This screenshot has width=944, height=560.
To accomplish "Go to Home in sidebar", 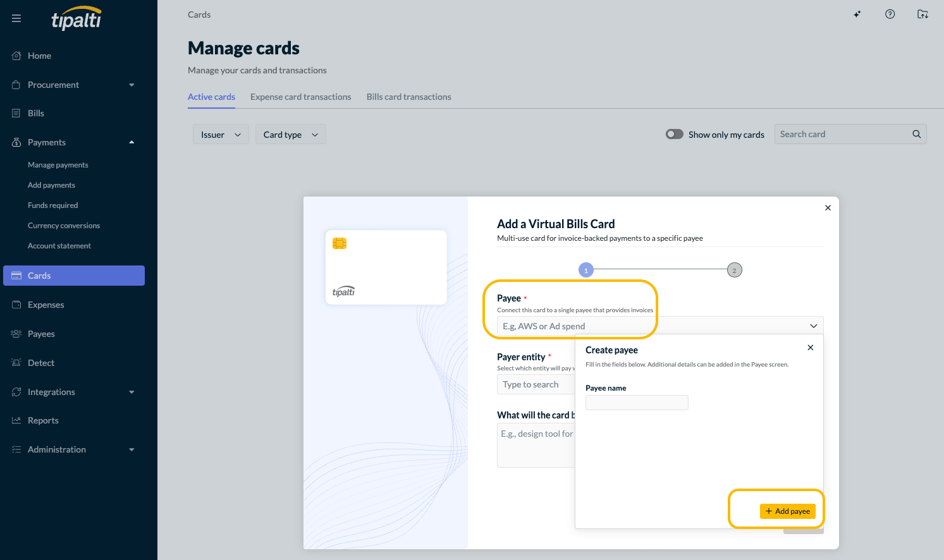I will [x=39, y=56].
